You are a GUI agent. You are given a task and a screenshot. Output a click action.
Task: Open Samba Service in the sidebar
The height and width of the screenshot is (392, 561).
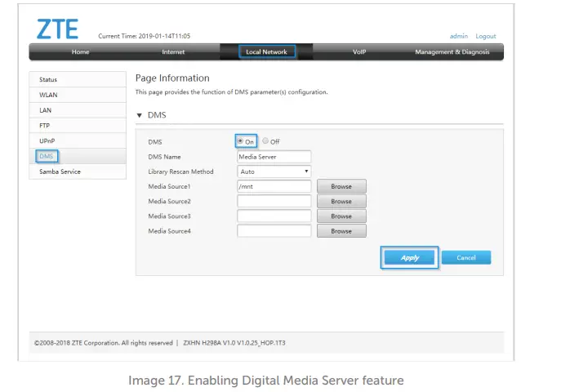tap(78, 171)
